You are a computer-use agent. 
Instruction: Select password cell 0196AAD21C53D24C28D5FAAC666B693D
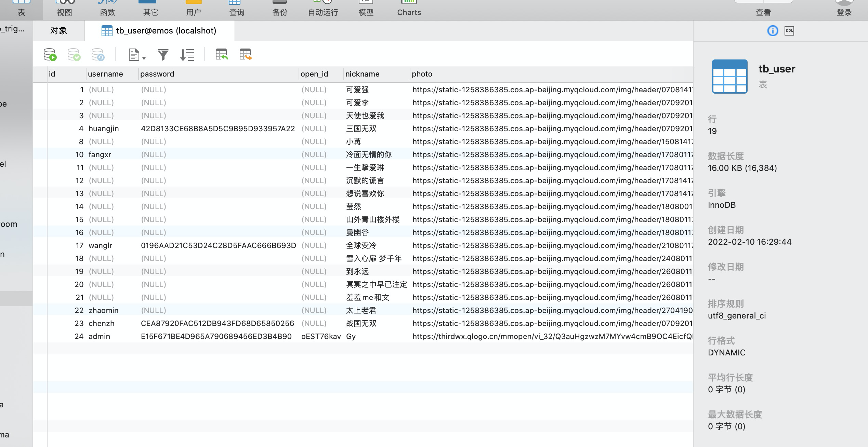(x=219, y=245)
